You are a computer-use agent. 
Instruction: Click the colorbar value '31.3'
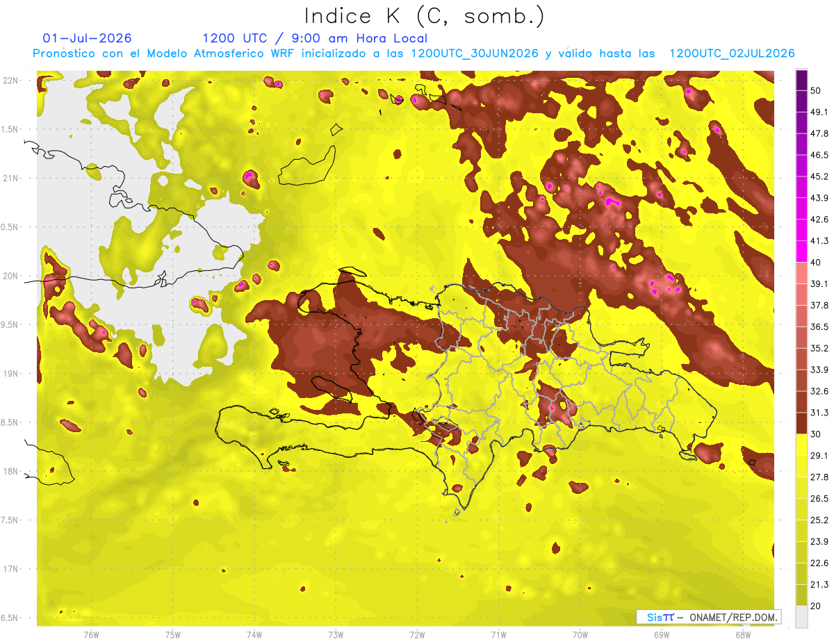[x=819, y=413]
